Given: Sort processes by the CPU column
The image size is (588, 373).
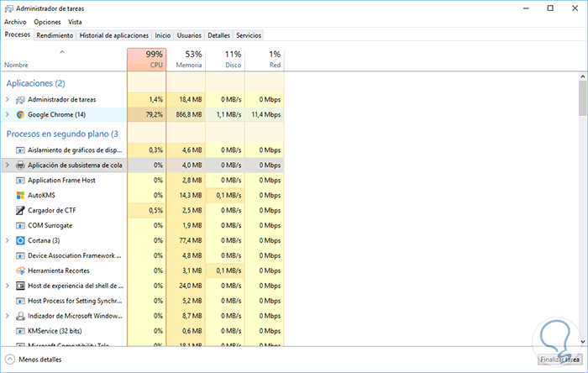Looking at the screenshot, I should coord(147,58).
